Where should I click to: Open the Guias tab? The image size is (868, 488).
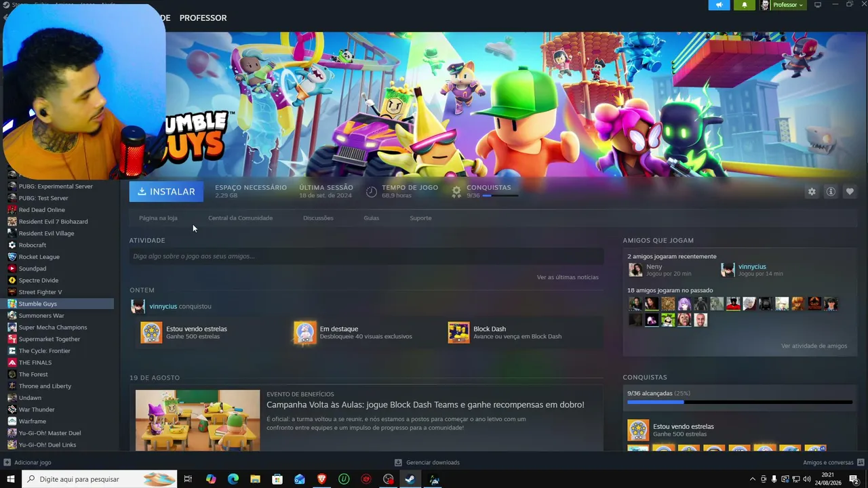[x=371, y=218]
